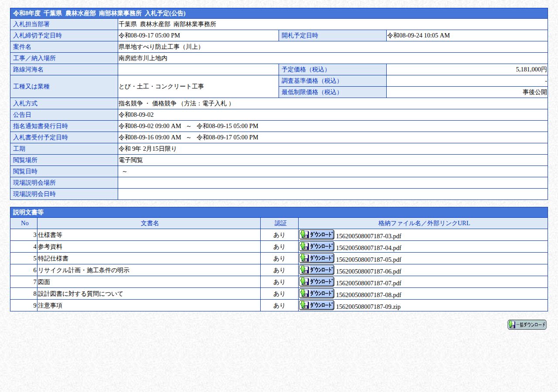
Task: Click the 入札担当部署 label
Action: point(31,24)
